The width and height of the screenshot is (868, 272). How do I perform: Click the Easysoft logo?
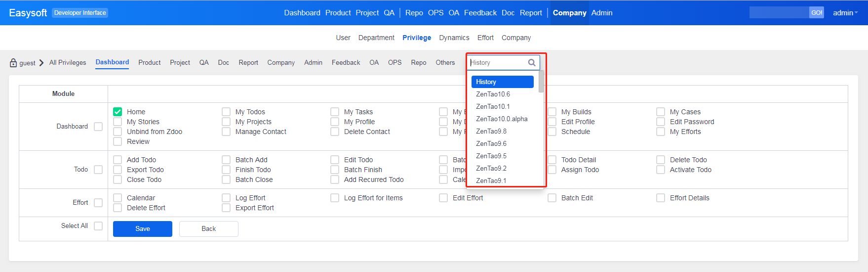click(28, 13)
